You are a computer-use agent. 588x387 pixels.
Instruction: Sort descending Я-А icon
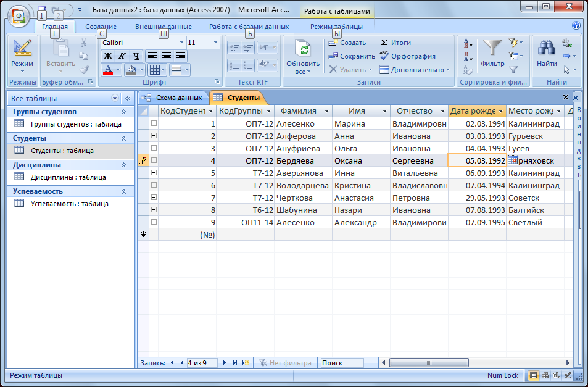tap(468, 56)
